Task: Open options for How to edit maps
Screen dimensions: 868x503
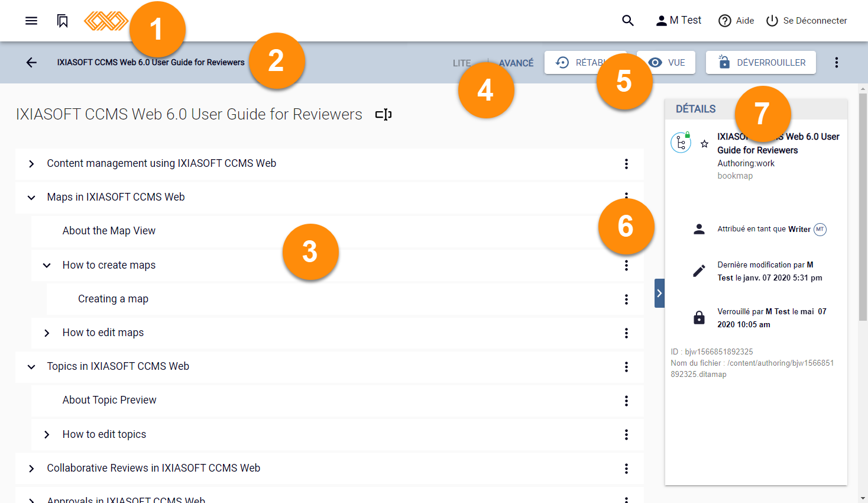Action: tap(626, 333)
